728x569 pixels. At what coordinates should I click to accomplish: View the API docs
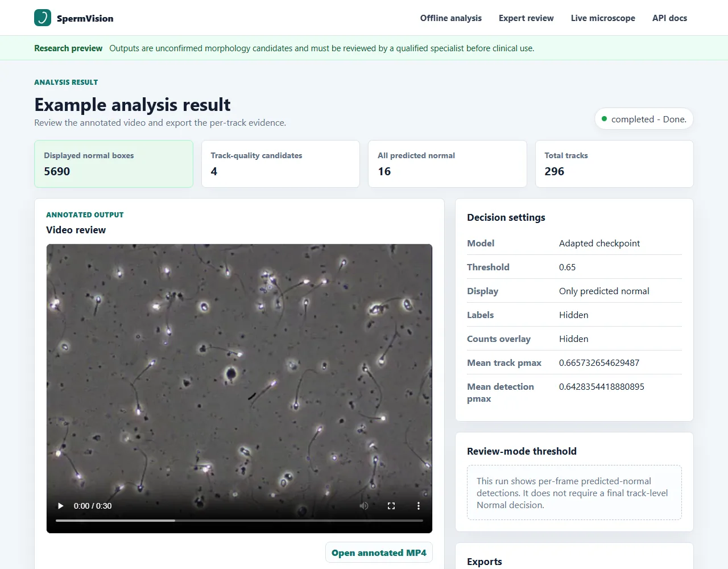(x=669, y=18)
